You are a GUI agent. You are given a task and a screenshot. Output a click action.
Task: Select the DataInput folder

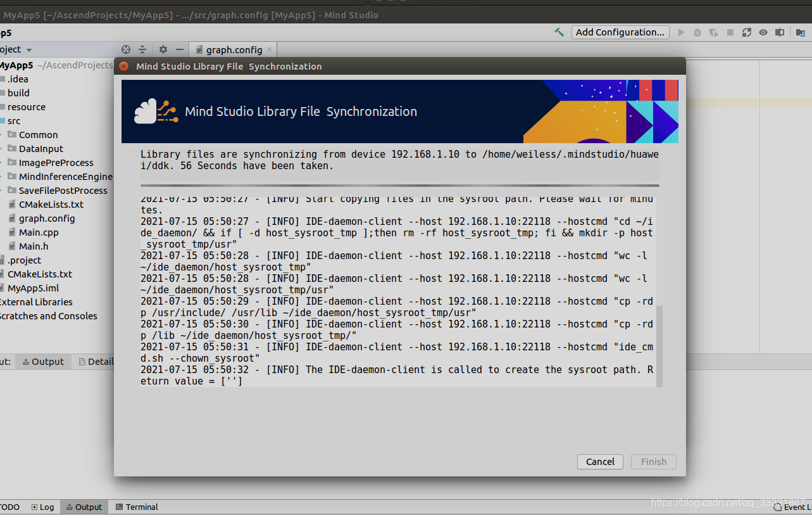point(41,149)
